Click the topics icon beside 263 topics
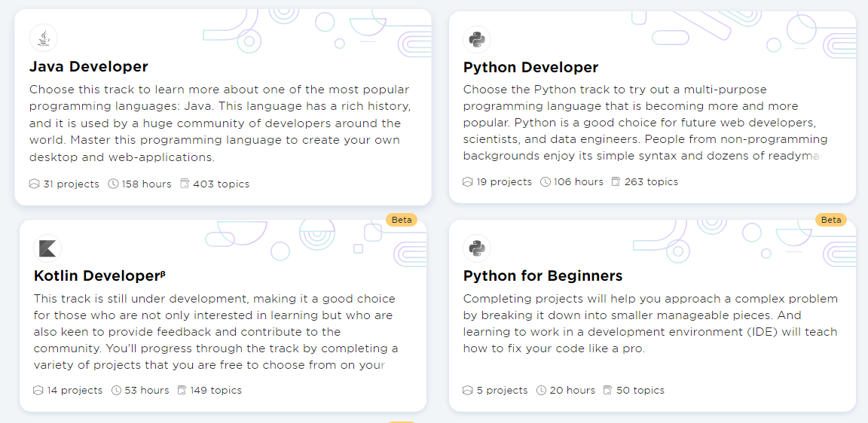This screenshot has width=868, height=423. point(616,182)
